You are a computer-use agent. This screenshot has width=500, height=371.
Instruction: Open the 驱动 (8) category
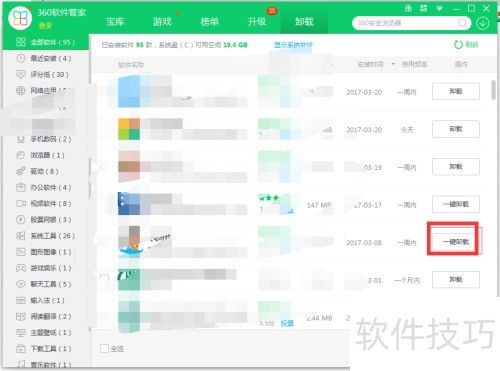37,171
